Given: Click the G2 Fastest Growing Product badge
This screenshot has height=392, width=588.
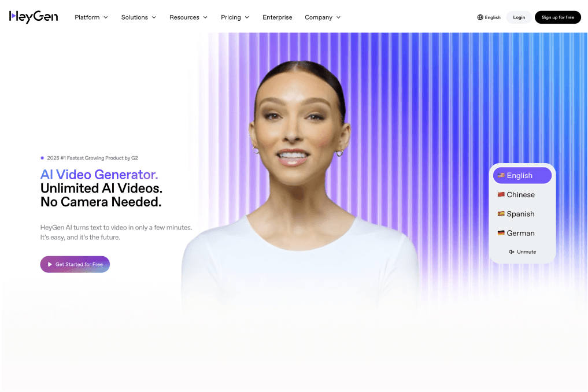Looking at the screenshot, I should [x=90, y=157].
